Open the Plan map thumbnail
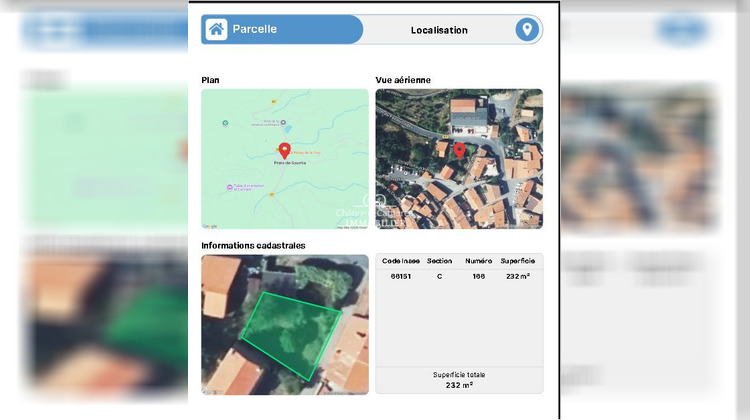Screen dimensions: 750x420 [285, 159]
